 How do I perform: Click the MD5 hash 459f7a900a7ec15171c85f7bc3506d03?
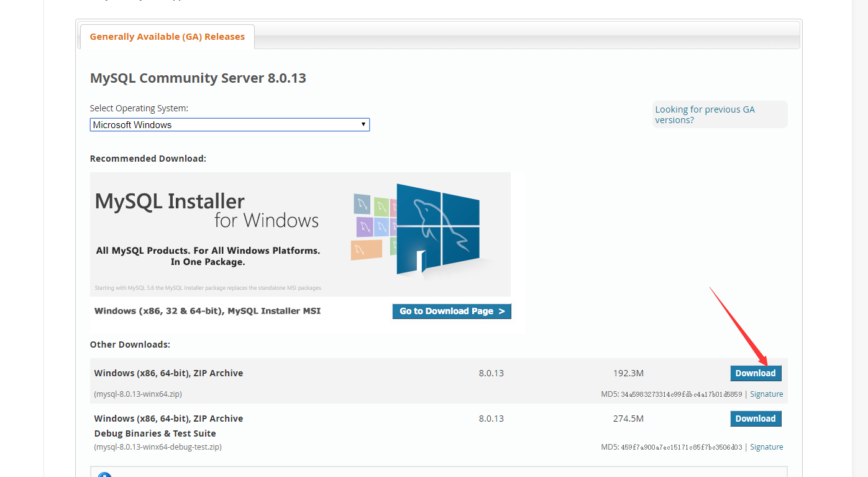click(681, 447)
